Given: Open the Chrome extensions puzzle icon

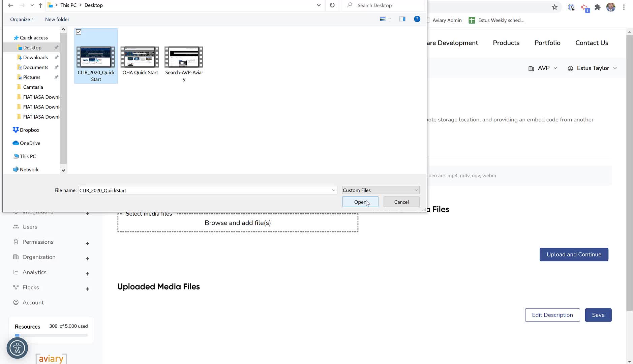Looking at the screenshot, I should click(598, 7).
